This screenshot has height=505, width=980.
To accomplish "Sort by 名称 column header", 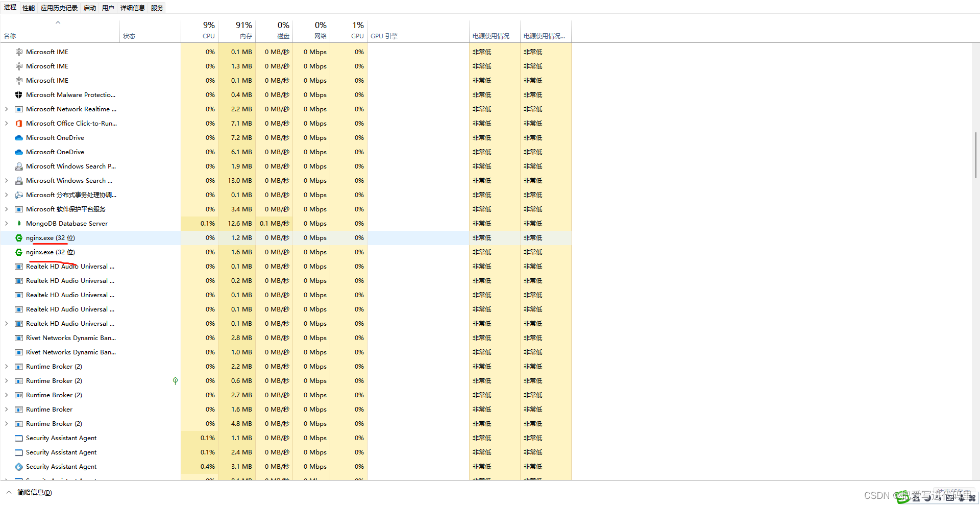I will 60,31.
